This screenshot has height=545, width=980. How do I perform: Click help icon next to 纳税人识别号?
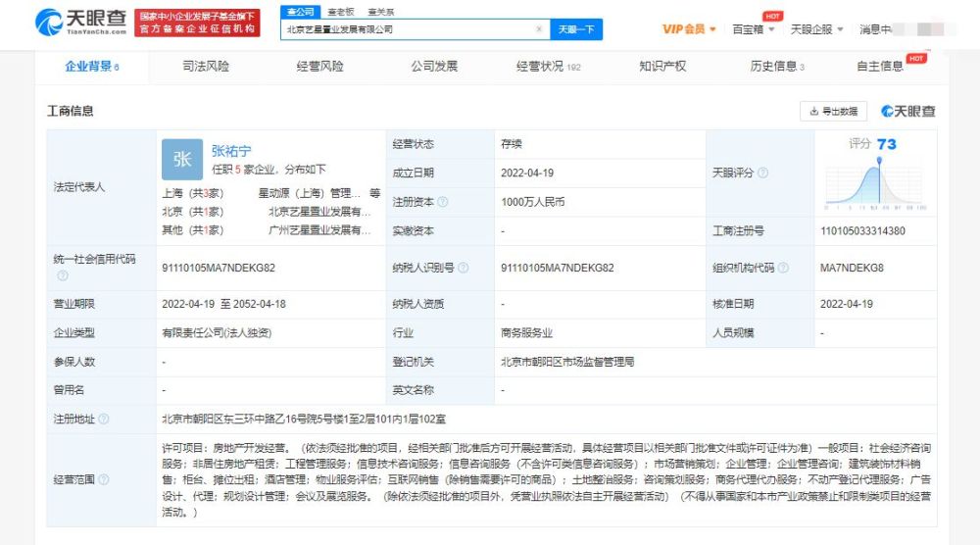click(x=463, y=268)
